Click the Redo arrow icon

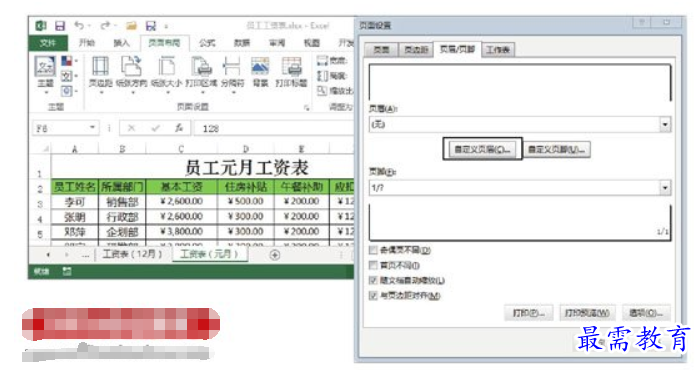[105, 26]
